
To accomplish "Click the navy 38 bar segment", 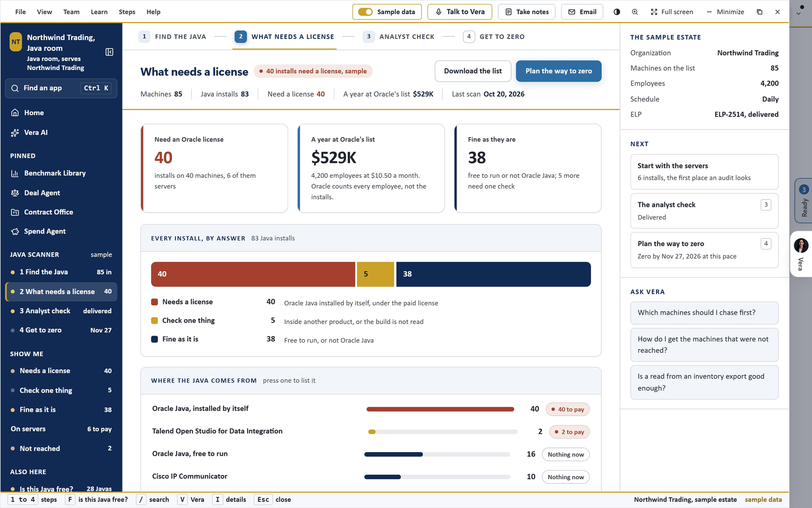I will 493,274.
